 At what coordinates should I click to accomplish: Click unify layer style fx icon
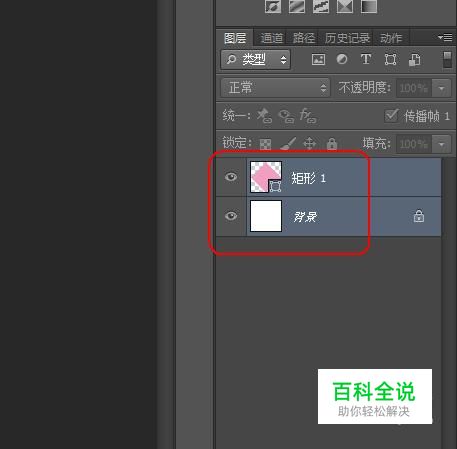(308, 115)
